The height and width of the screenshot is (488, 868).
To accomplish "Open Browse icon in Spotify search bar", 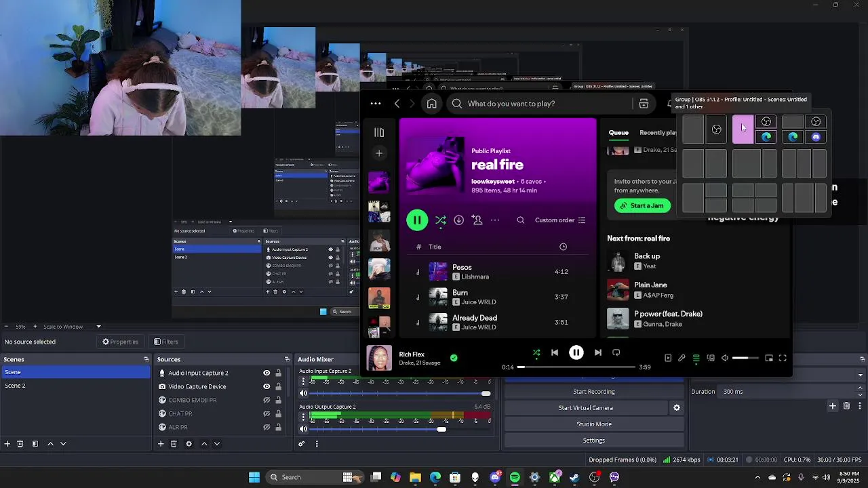I will pos(644,104).
